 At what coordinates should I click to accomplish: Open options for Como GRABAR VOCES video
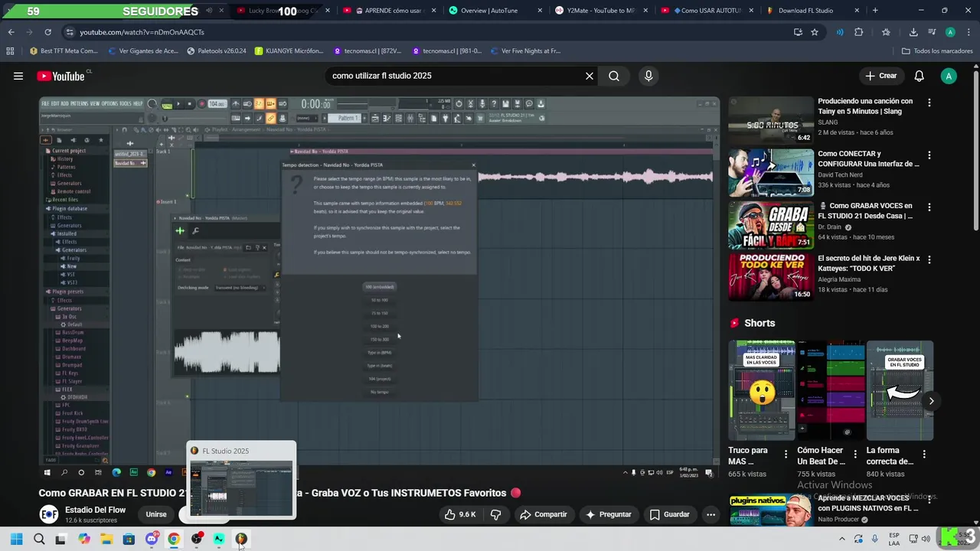tap(929, 207)
